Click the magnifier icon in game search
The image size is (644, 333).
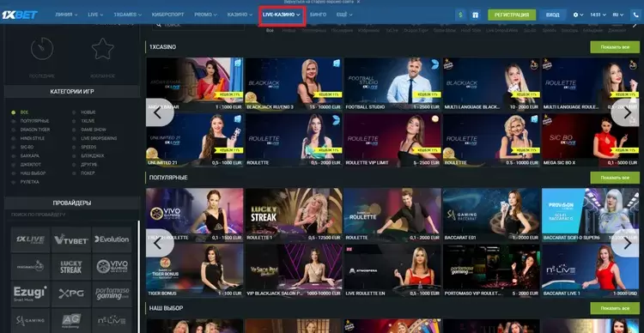[x=158, y=26]
